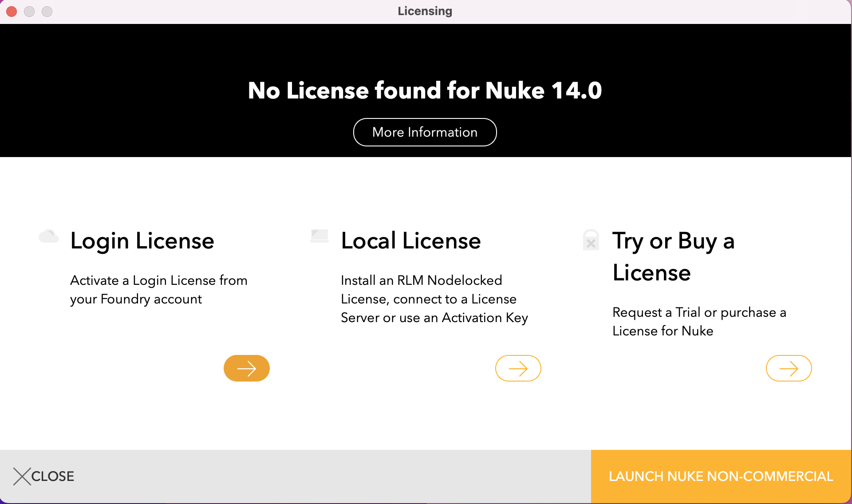Click the Foundry account activation description text
The width and height of the screenshot is (852, 504).
point(158,290)
